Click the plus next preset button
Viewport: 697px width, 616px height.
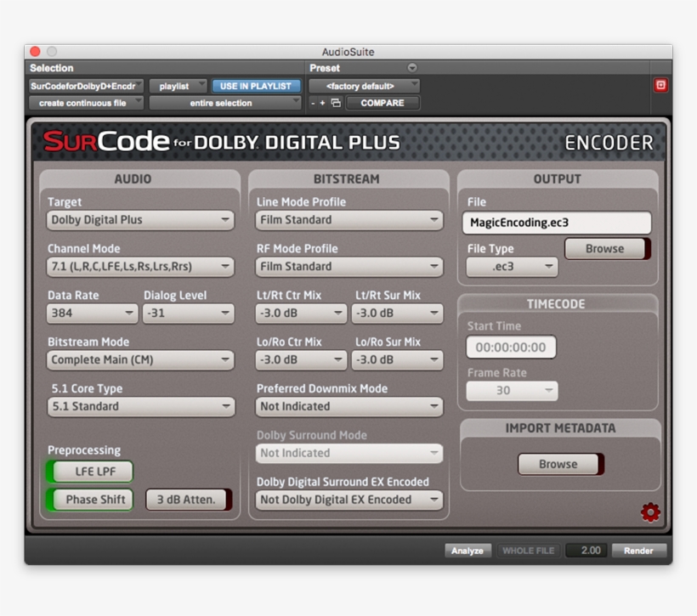pos(322,103)
